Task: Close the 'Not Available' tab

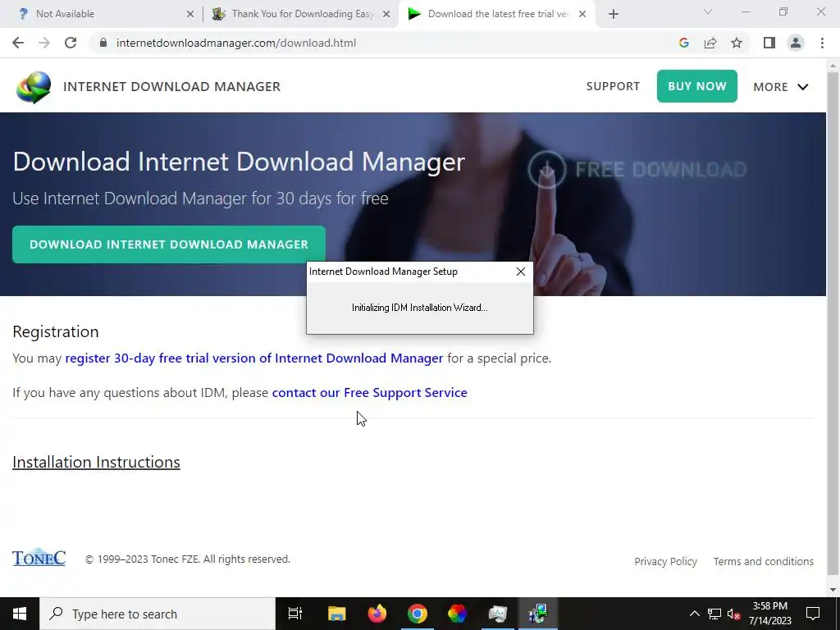Action: [x=190, y=14]
